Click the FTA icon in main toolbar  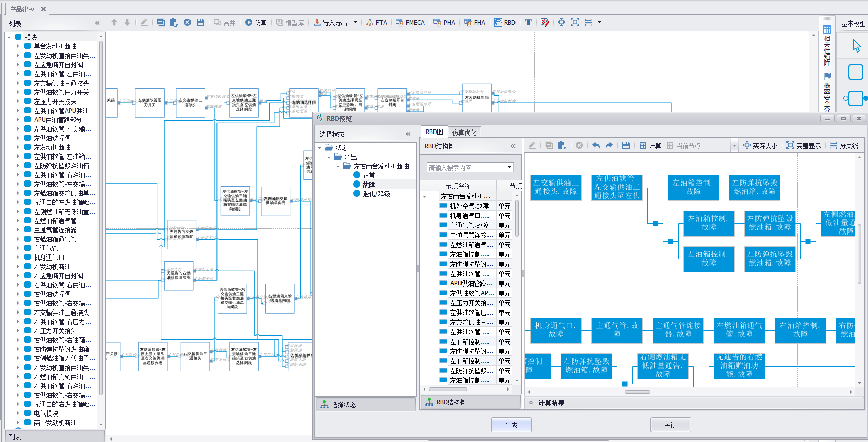point(370,22)
